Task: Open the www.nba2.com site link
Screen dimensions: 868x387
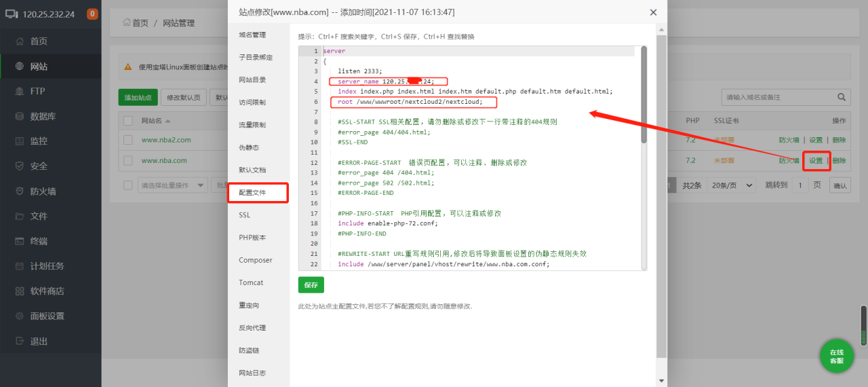Action: tap(166, 140)
